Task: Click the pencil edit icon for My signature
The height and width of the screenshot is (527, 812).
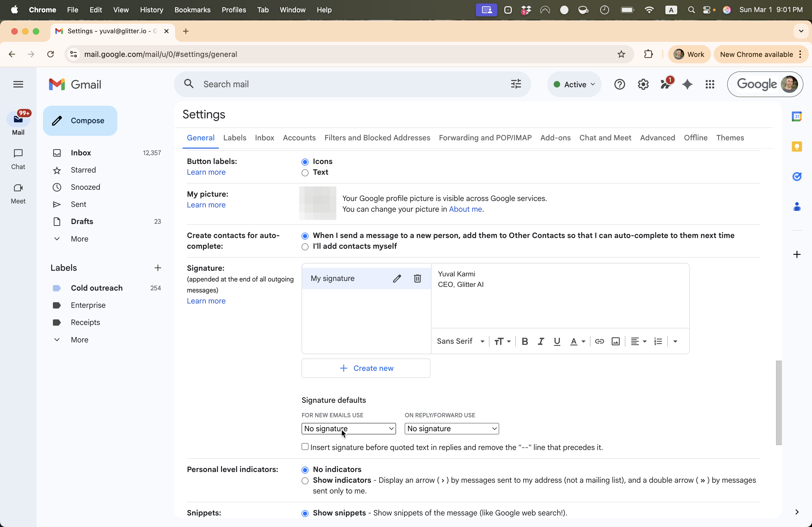Action: pos(397,279)
